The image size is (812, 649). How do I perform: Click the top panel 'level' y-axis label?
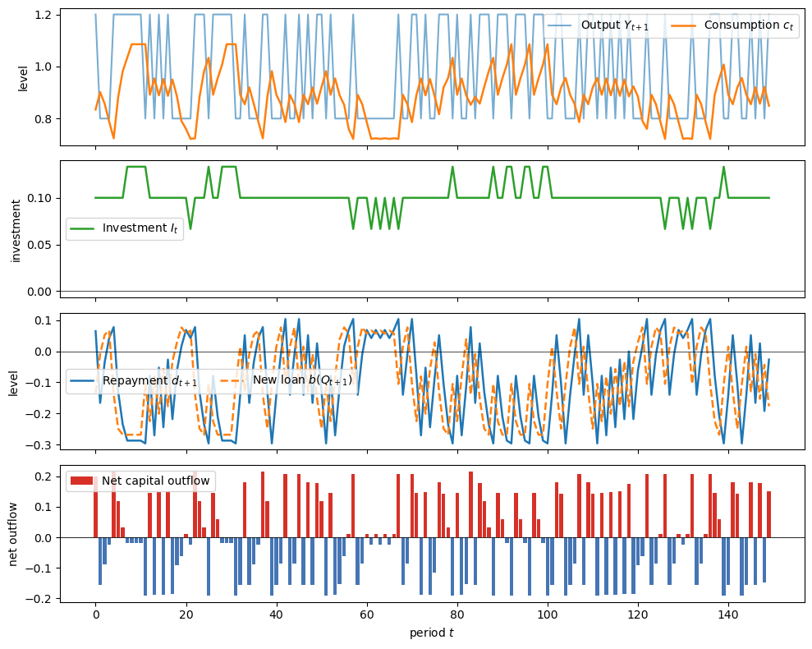point(22,79)
